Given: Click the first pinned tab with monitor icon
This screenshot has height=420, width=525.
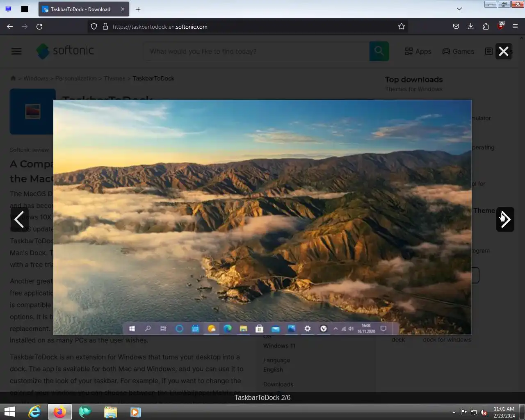Looking at the screenshot, I should (x=8, y=9).
